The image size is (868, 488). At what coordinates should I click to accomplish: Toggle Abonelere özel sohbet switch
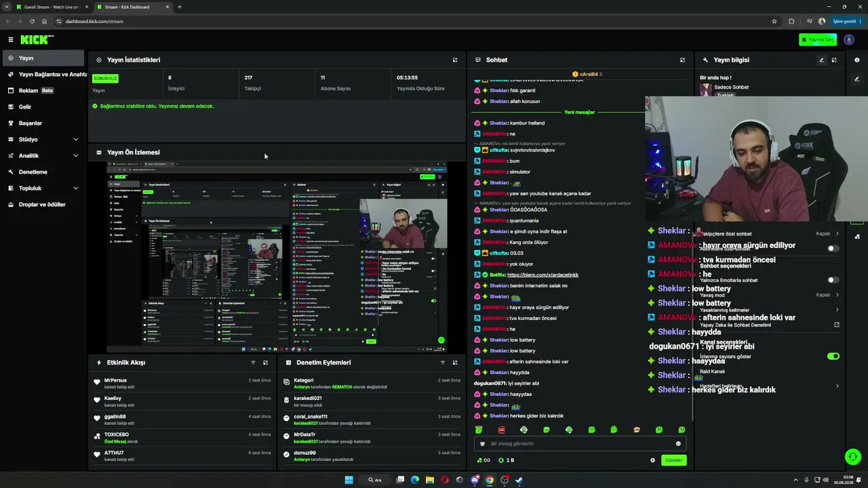click(x=833, y=248)
